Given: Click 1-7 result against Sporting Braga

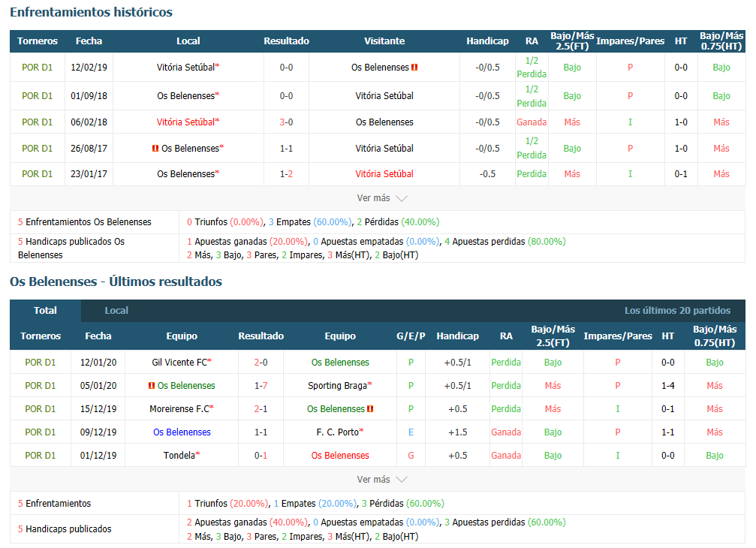Looking at the screenshot, I should point(261,386).
